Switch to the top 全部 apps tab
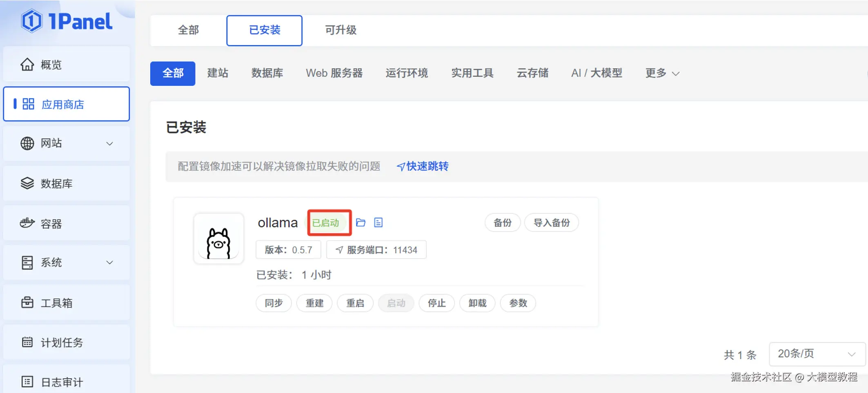868x393 pixels. coord(189,30)
